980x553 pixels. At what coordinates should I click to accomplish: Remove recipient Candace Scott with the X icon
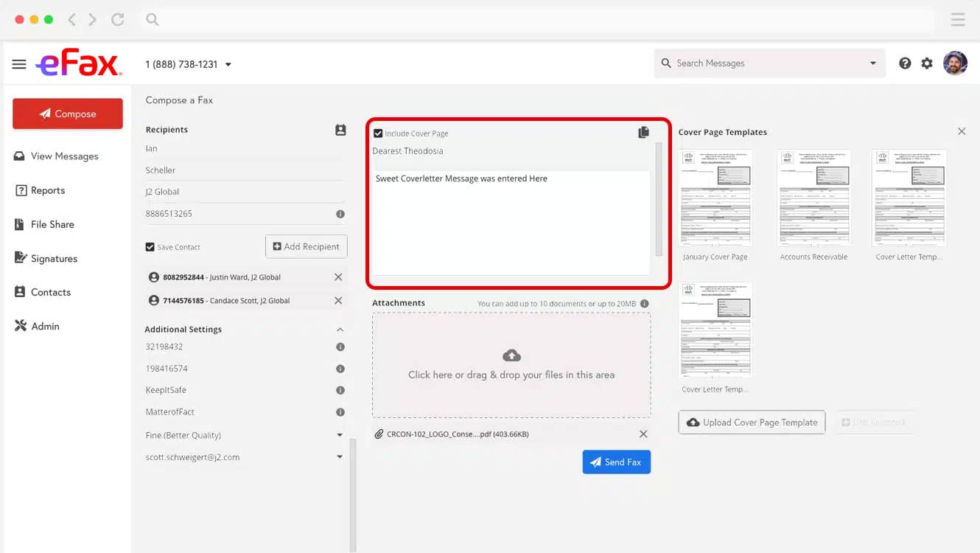(x=337, y=300)
